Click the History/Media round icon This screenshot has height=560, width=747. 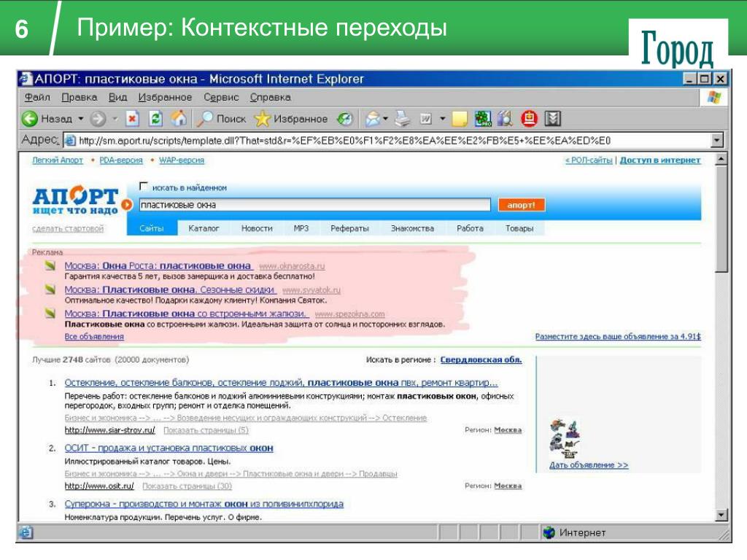345,119
